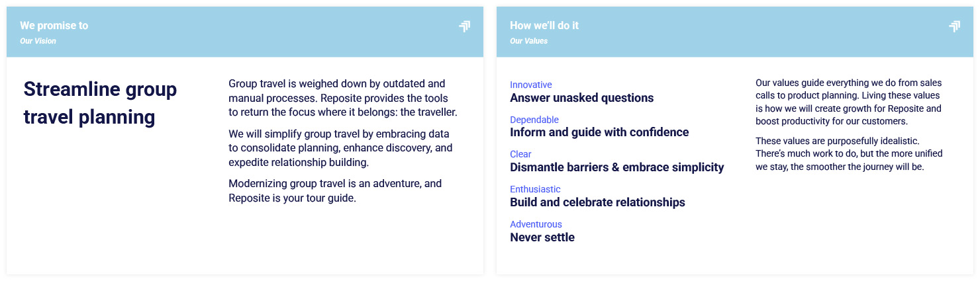Image resolution: width=980 pixels, height=281 pixels.
Task: Click the paragraph starting "Our values guide everything"
Action: tap(849, 102)
